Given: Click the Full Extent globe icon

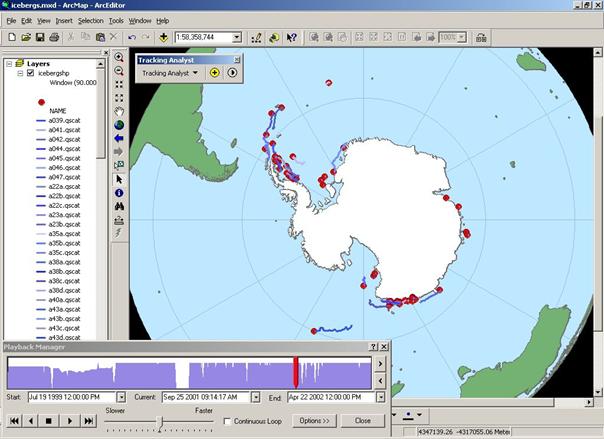Looking at the screenshot, I should (120, 124).
